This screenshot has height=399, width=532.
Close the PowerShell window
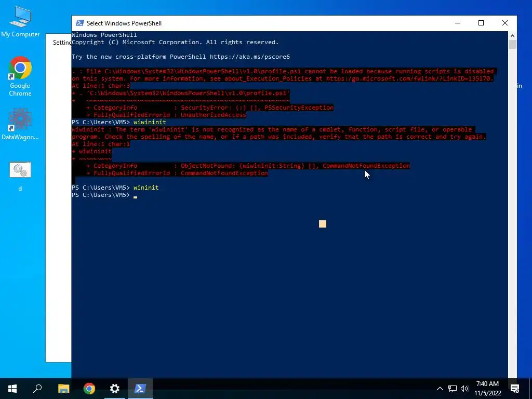505,23
